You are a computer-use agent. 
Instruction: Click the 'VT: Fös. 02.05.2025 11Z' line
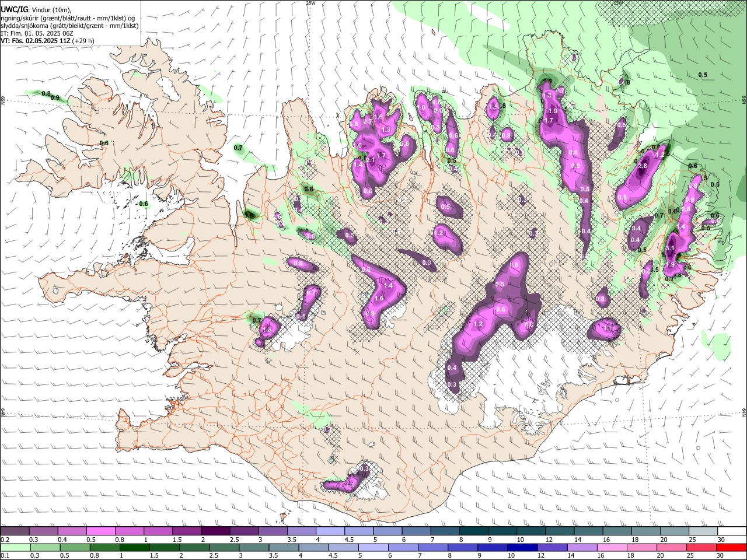(36, 41)
